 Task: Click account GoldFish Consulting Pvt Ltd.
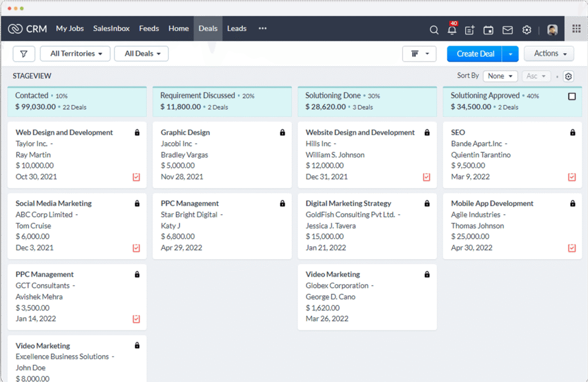click(x=350, y=215)
